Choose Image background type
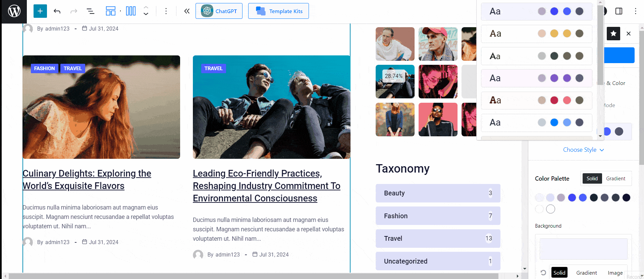Image resolution: width=644 pixels, height=279 pixels. click(615, 273)
